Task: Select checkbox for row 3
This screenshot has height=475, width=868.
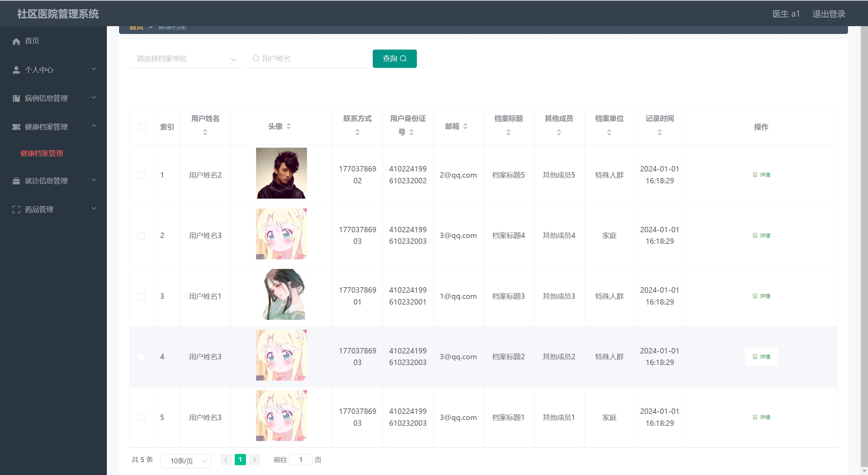Action: click(x=141, y=296)
